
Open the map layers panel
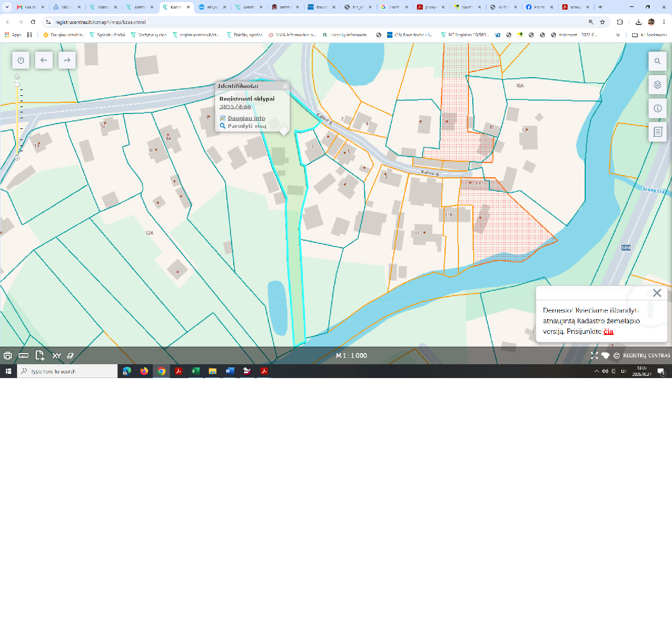pyautogui.click(x=658, y=85)
